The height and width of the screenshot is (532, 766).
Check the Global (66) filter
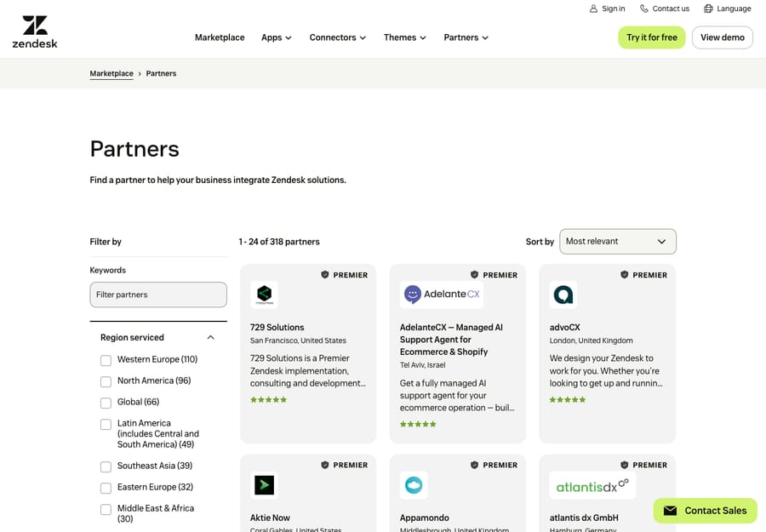(106, 403)
